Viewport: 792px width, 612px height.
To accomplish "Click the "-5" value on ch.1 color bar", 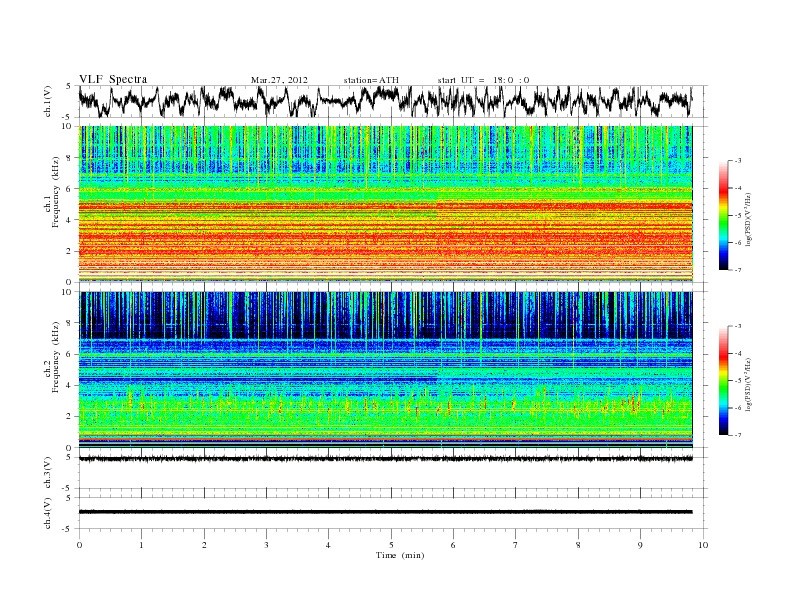I will click(x=737, y=216).
